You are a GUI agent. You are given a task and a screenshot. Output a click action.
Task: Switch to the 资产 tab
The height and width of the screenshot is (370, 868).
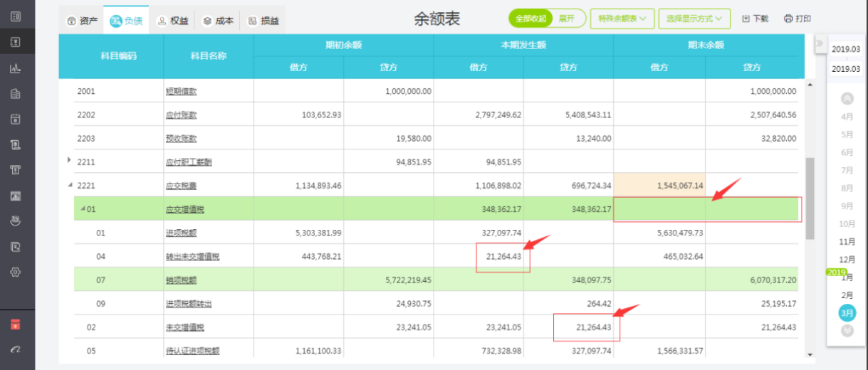(82, 21)
